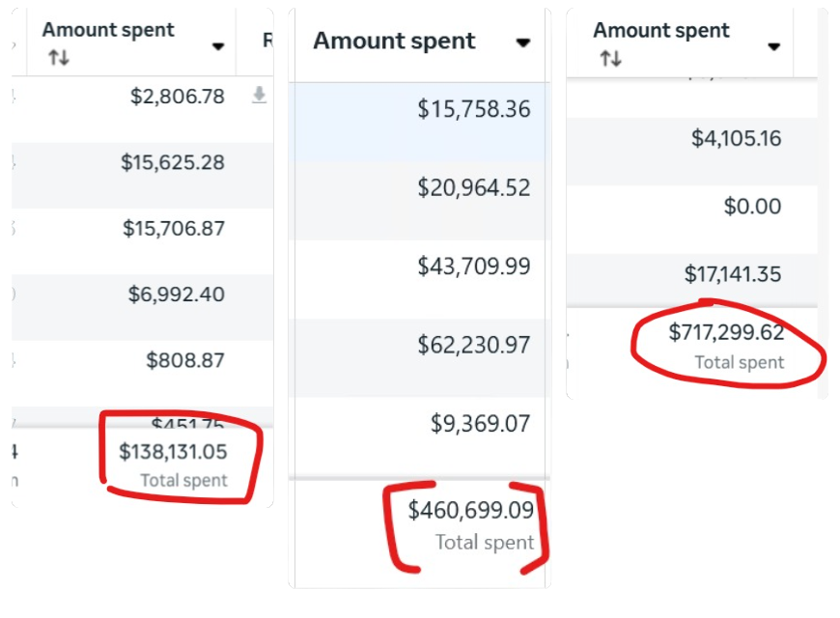Open right panel Amount spent dropdown arrow

tap(773, 47)
